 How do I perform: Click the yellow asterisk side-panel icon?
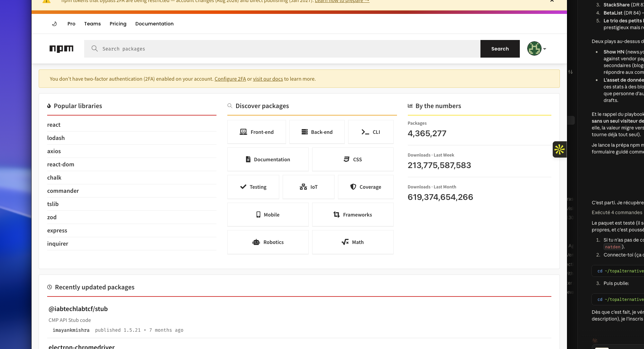[x=560, y=149]
